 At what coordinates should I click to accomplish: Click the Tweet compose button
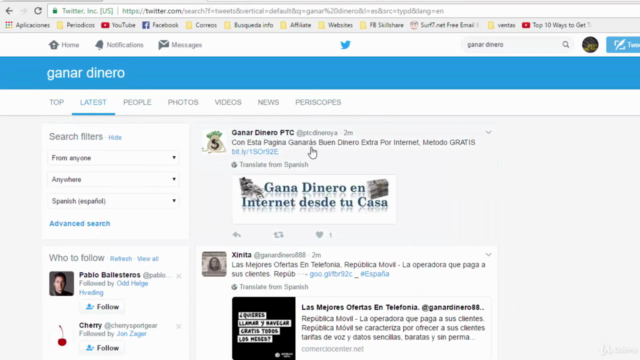pyautogui.click(x=623, y=45)
